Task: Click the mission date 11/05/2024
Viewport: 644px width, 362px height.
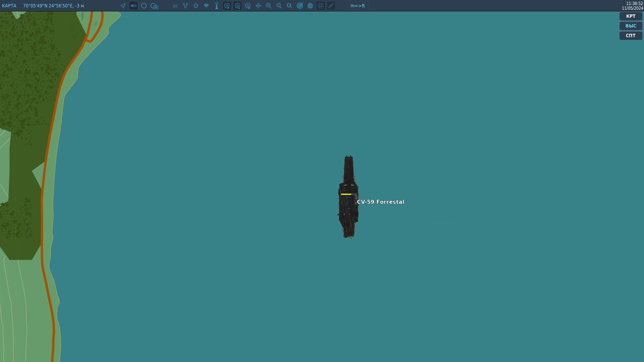Action: (633, 8)
